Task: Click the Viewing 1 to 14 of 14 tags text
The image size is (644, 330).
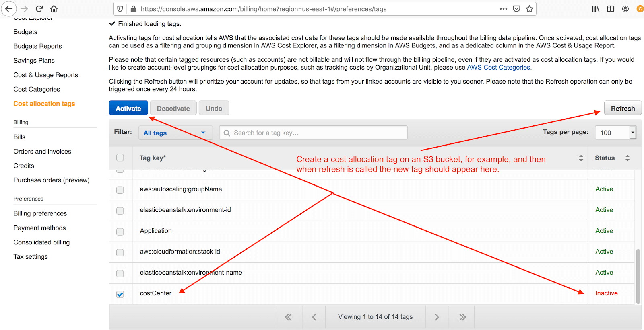Action: pyautogui.click(x=376, y=317)
